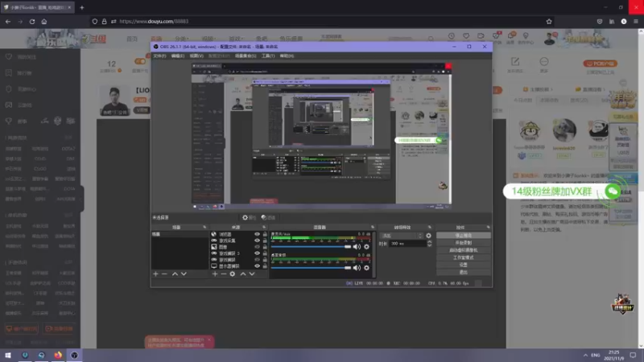Lock the image source

coord(265,247)
